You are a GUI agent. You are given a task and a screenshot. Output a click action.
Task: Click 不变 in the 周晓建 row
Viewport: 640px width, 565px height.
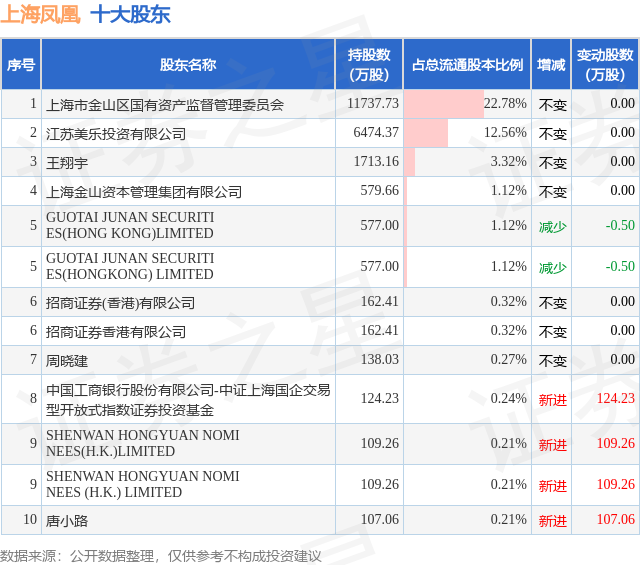point(553,361)
